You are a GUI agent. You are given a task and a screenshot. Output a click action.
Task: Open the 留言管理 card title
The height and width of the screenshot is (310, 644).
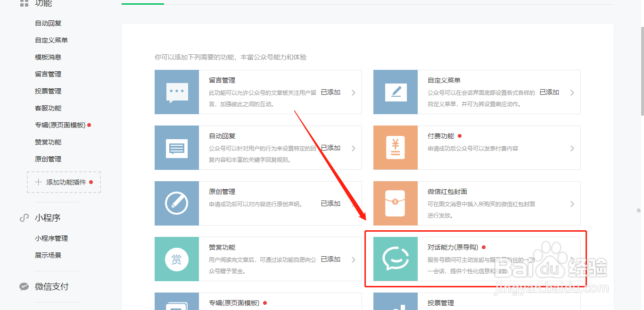222,80
